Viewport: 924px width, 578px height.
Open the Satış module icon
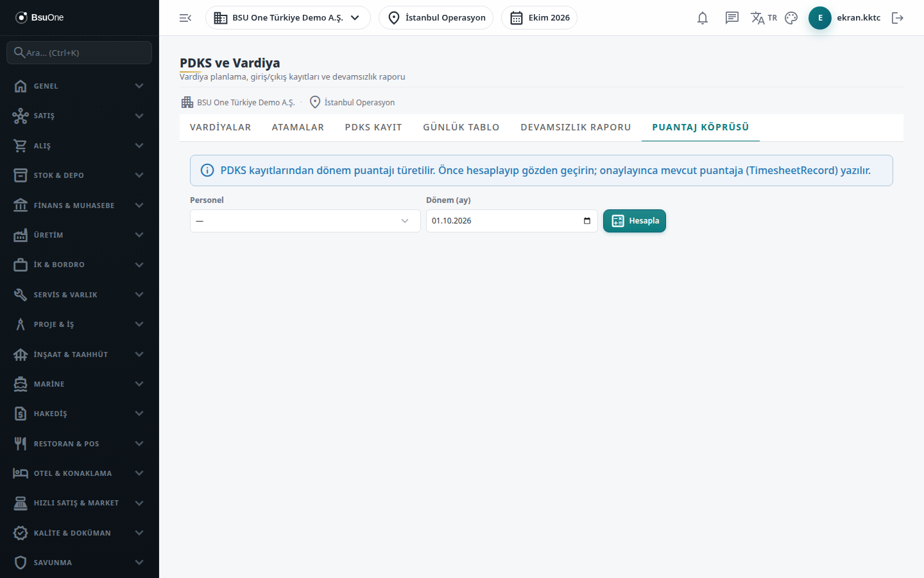point(21,116)
